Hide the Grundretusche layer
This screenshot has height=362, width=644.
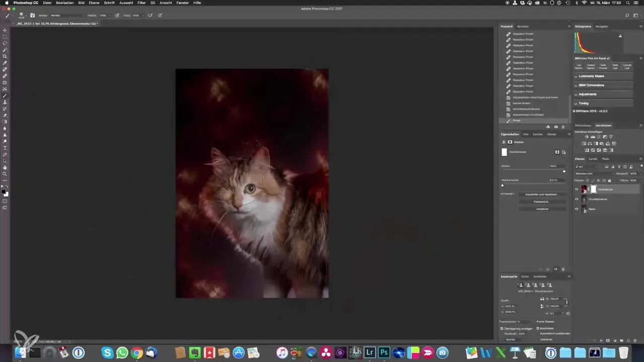(577, 199)
